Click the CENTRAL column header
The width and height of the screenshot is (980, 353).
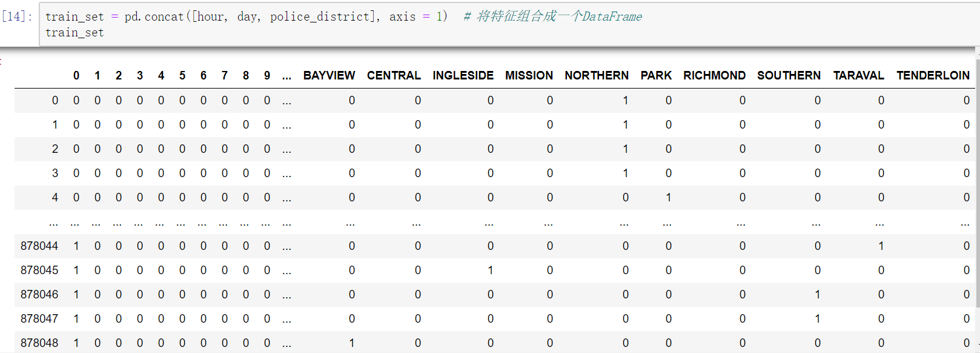point(394,76)
